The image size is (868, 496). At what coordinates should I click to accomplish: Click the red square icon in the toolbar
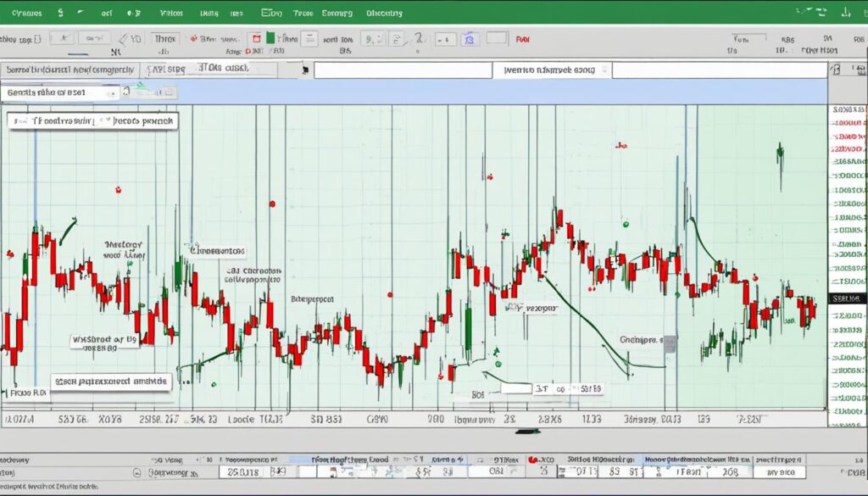click(256, 39)
